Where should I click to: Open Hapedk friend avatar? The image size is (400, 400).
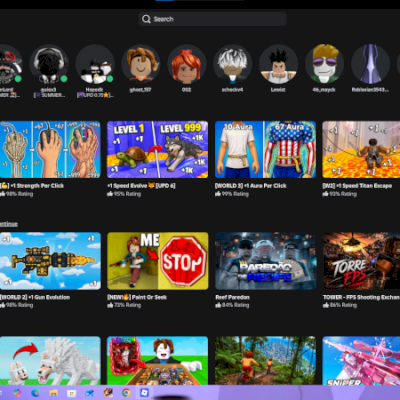pyautogui.click(x=95, y=64)
